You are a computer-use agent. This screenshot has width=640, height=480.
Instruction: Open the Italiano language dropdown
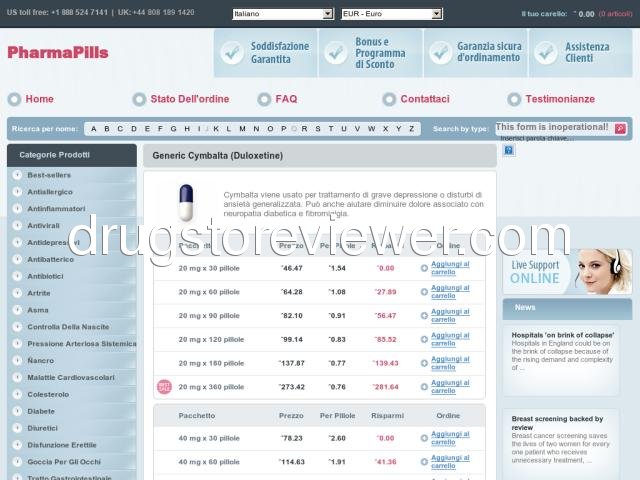click(x=283, y=14)
